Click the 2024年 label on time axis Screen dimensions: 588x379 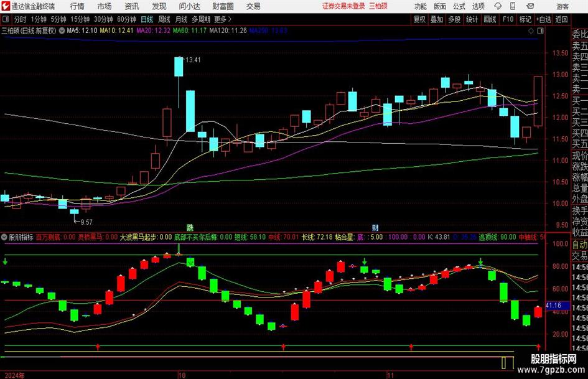click(15, 375)
